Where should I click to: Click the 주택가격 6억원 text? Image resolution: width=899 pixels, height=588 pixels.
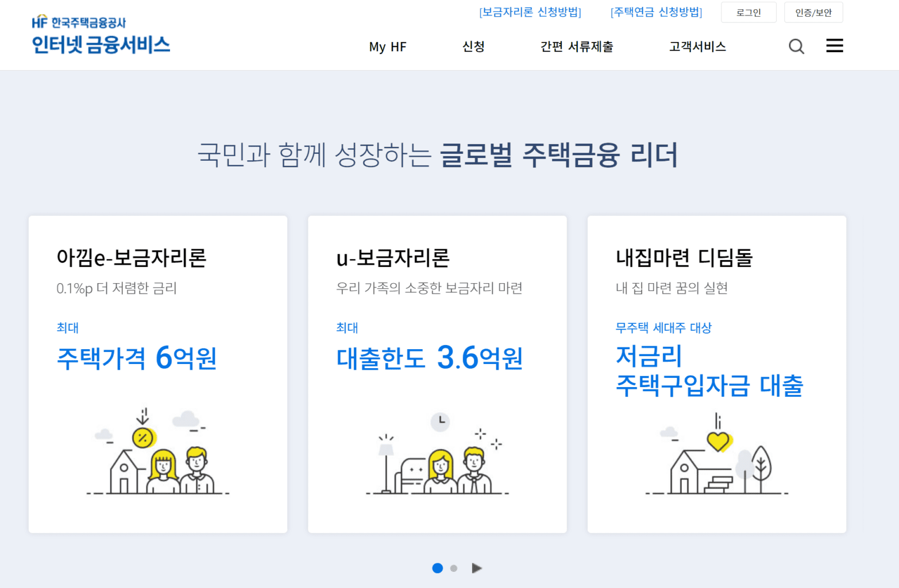point(137,358)
